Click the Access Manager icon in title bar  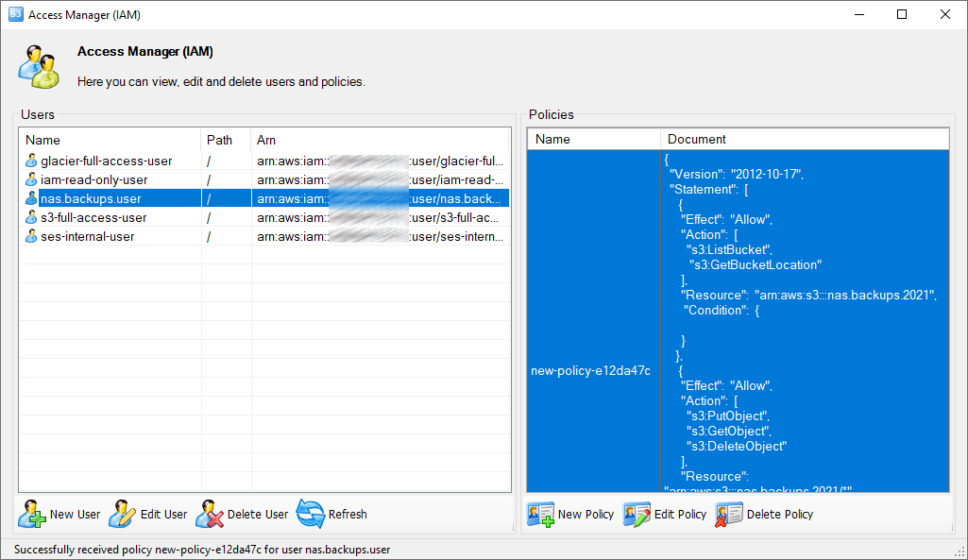(x=14, y=14)
